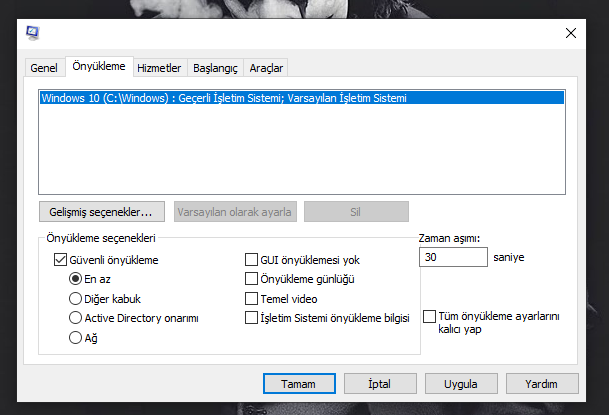Pick the Ağ safe boot option

pyautogui.click(x=75, y=338)
